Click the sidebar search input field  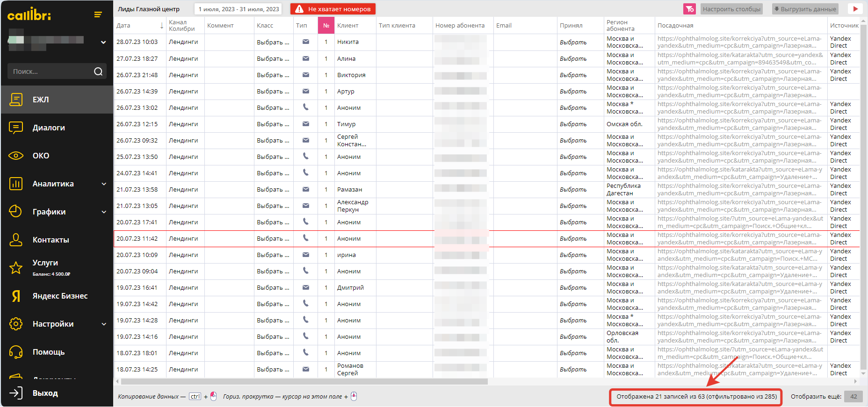coord(51,71)
